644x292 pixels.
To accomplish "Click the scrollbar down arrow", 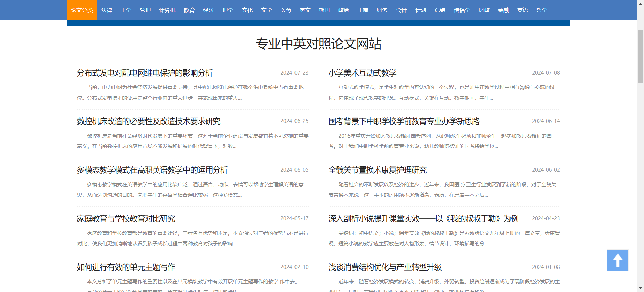I will pos(640,289).
